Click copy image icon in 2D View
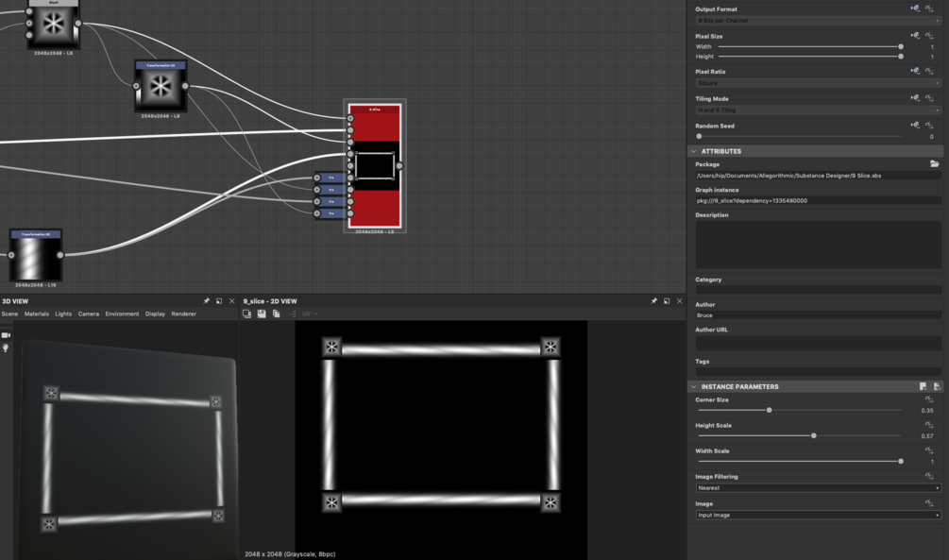 [x=276, y=314]
